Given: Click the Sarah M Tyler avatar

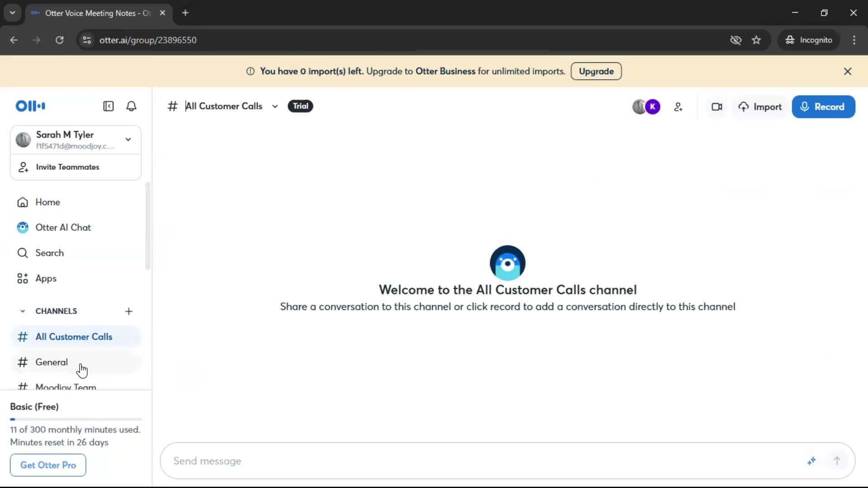Looking at the screenshot, I should (x=23, y=140).
